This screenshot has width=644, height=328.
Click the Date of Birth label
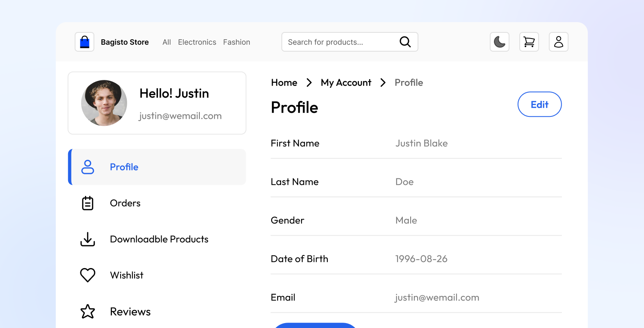coord(299,259)
